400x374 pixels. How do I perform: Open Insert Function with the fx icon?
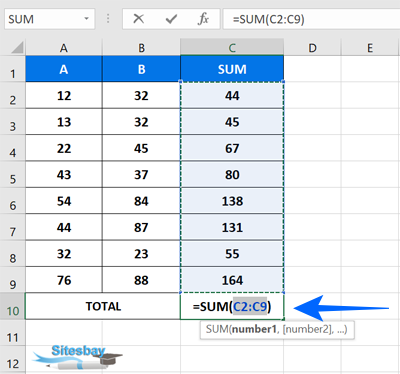pyautogui.click(x=203, y=19)
